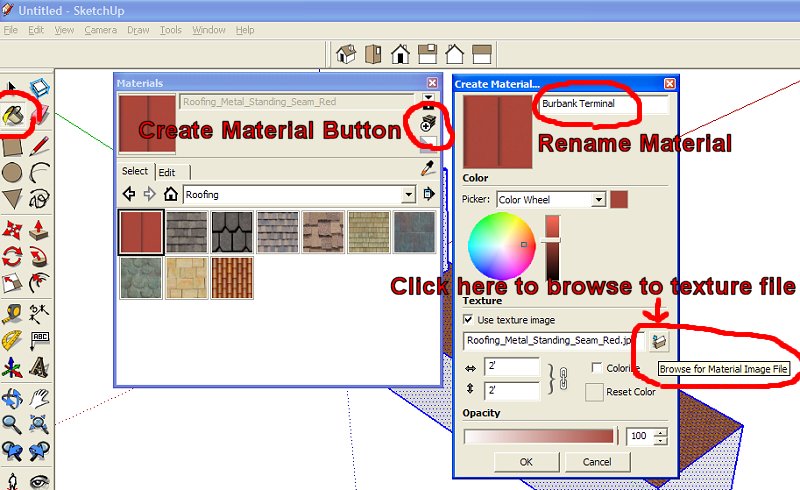Open the Draw menu
Image resolution: width=800 pixels, height=490 pixels.
pos(138,30)
